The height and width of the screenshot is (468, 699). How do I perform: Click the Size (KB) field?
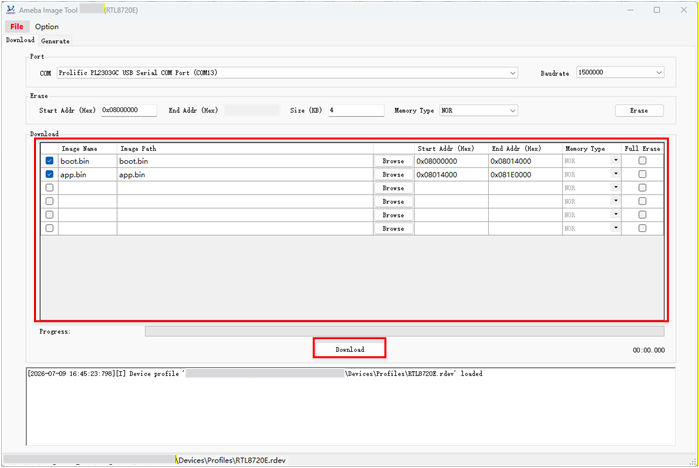tap(356, 110)
